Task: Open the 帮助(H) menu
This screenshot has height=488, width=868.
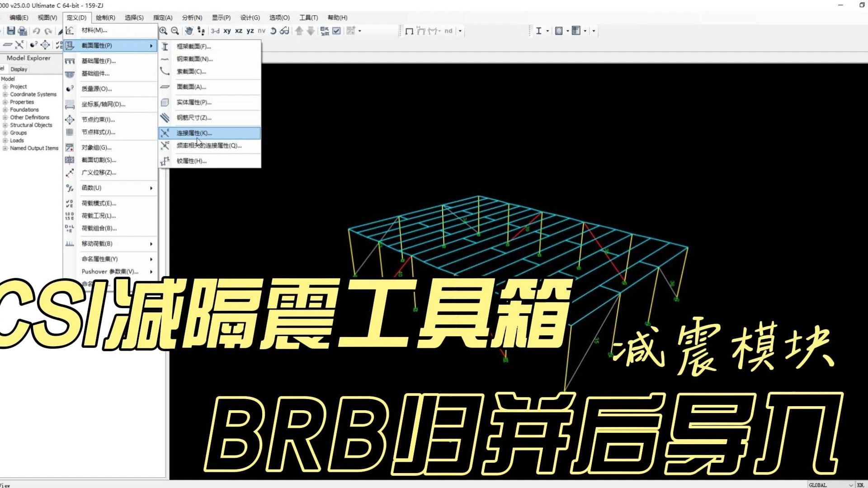Action: pyautogui.click(x=338, y=18)
